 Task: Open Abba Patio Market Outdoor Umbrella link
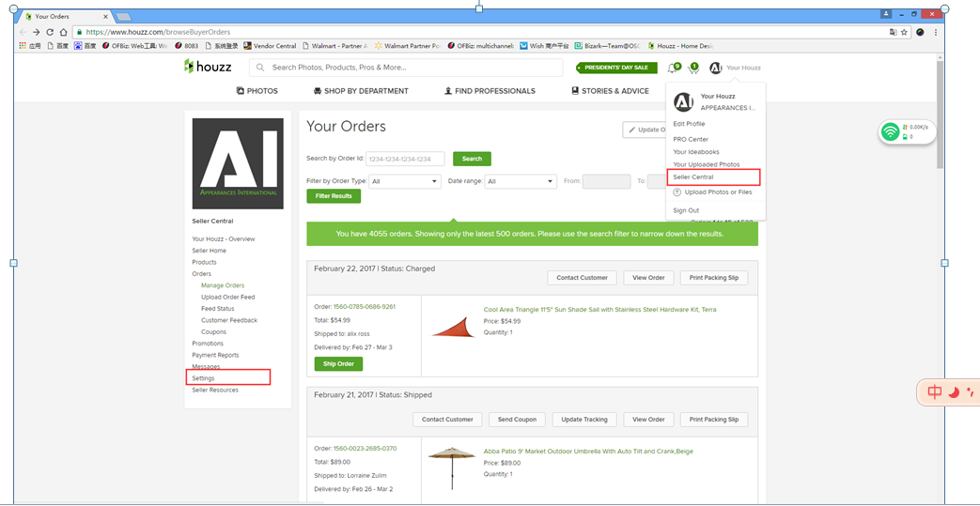pos(588,451)
